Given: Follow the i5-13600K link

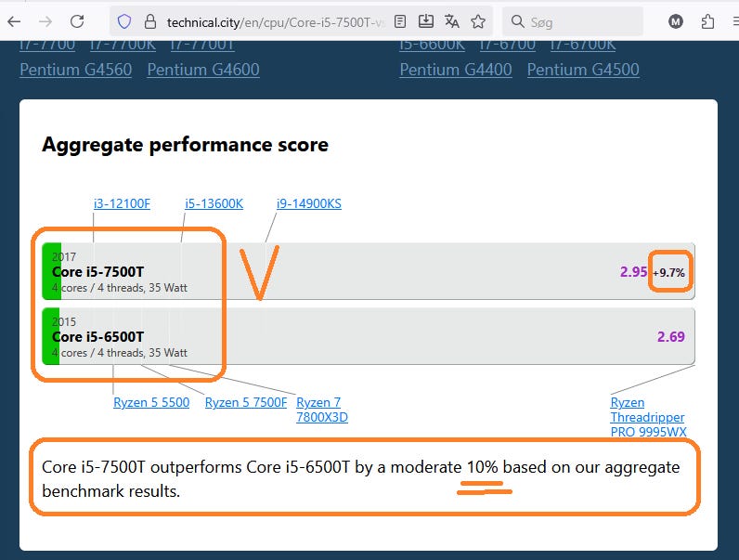Looking at the screenshot, I should pyautogui.click(x=214, y=203).
